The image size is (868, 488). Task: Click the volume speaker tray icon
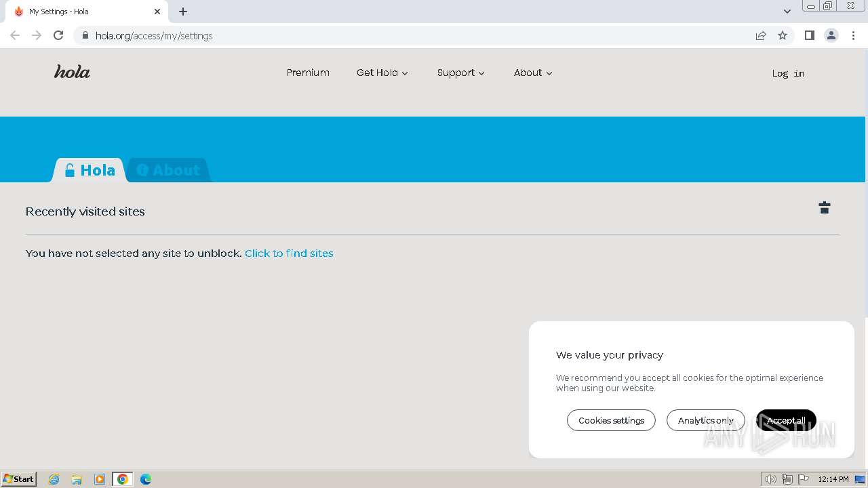coord(771,479)
